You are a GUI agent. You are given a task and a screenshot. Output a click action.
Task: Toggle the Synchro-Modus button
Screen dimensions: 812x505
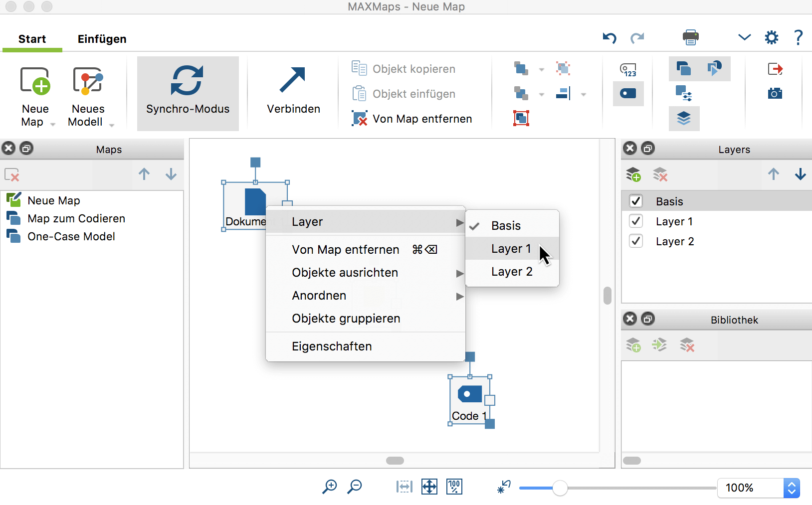(188, 93)
